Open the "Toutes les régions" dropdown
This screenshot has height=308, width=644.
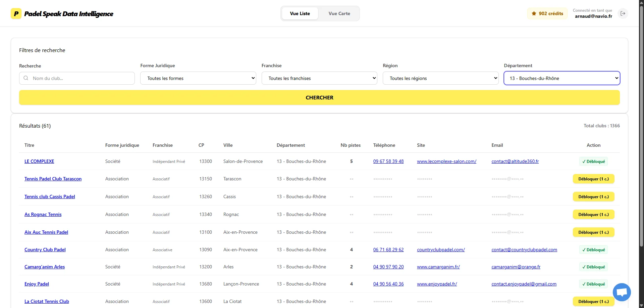click(440, 78)
